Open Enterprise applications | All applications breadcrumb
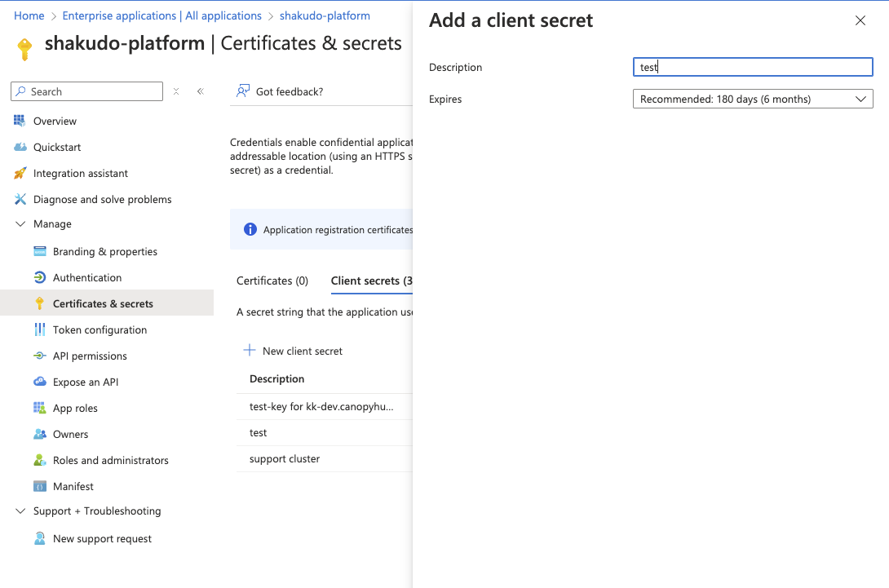This screenshot has height=588, width=889. 162,15
